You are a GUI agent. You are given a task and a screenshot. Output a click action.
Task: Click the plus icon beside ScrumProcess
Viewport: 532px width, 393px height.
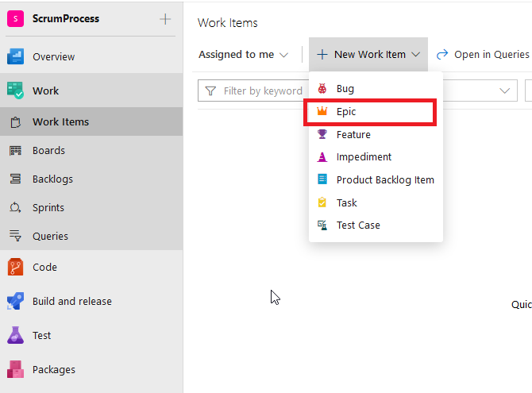click(x=165, y=19)
